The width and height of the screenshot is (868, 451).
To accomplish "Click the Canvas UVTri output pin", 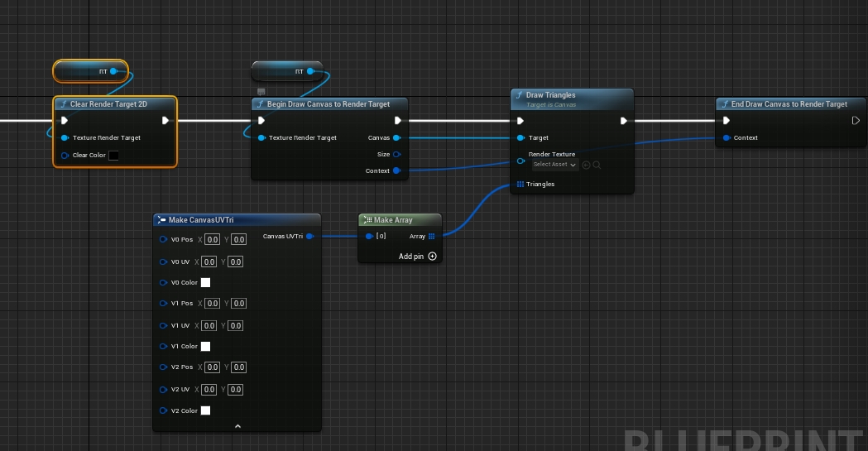I will coord(309,237).
